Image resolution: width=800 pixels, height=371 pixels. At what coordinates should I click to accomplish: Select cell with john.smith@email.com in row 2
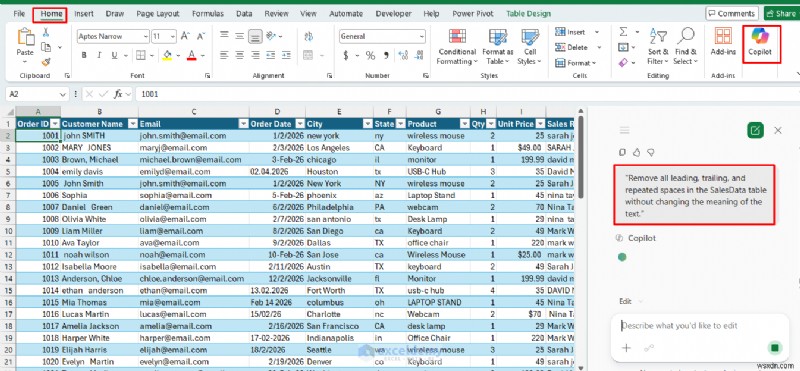[x=193, y=136]
